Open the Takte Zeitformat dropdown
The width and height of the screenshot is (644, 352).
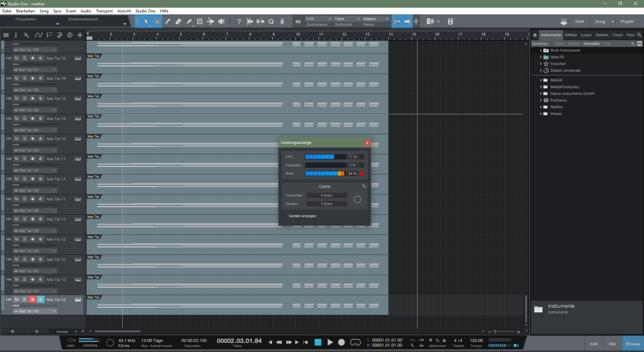347,19
